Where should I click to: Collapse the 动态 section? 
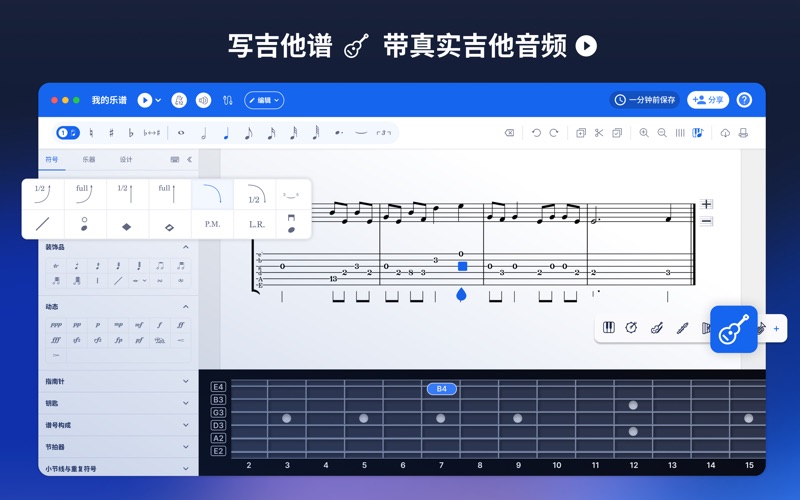186,307
